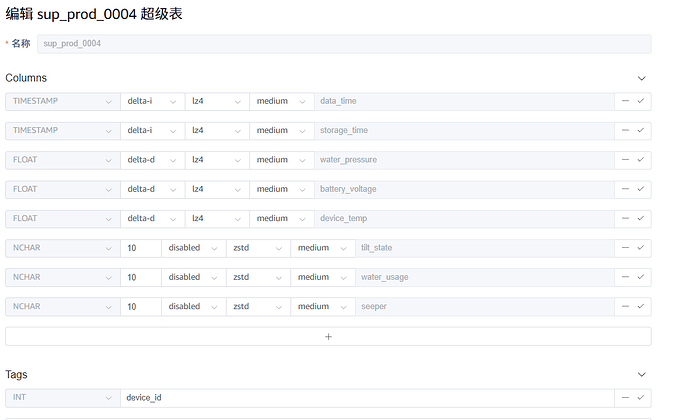Open medium level dropdown for device_temp
Image resolution: width=690 pixels, height=420 pixels.
282,219
